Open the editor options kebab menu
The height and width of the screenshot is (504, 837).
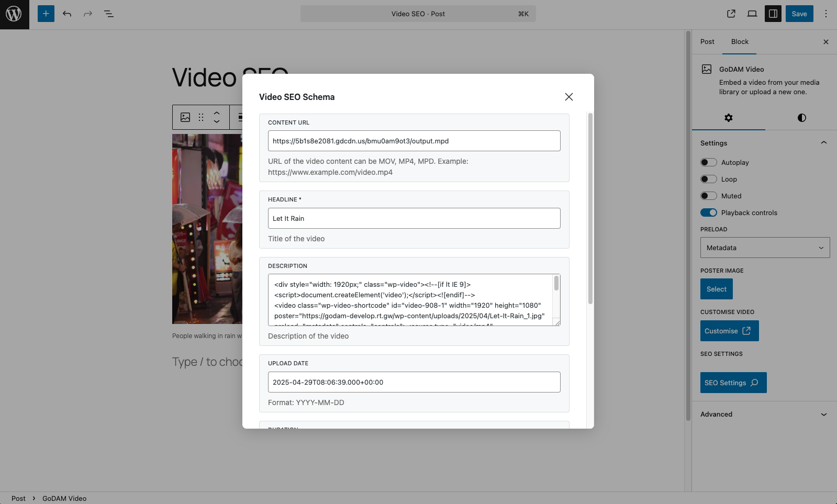(x=826, y=14)
